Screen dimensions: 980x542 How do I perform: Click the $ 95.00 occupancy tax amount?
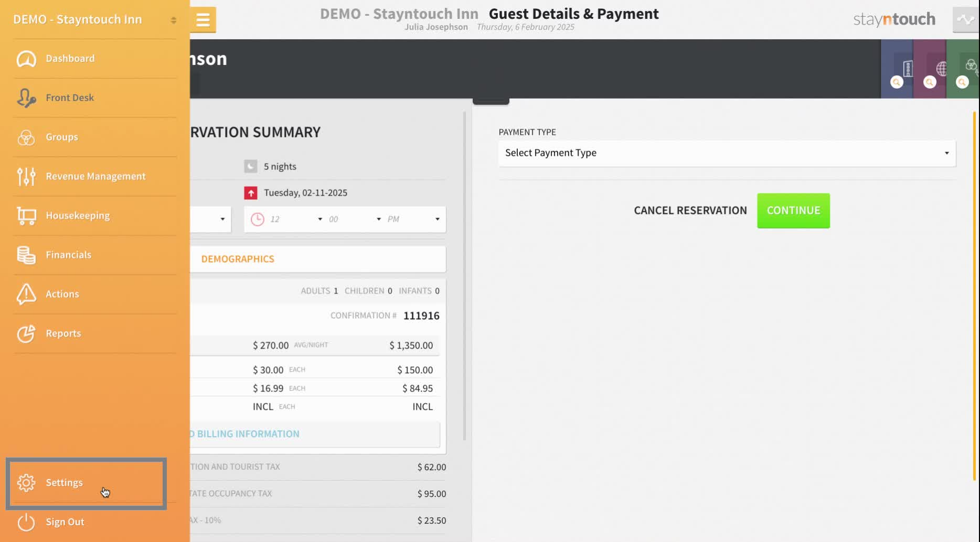tap(432, 494)
